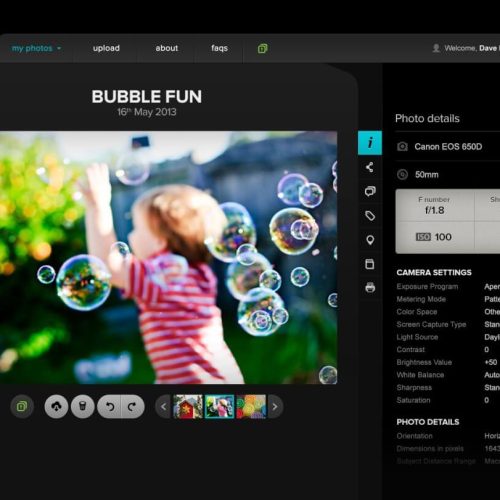Click the cloud upload round button
The image size is (500, 500).
pos(56,406)
